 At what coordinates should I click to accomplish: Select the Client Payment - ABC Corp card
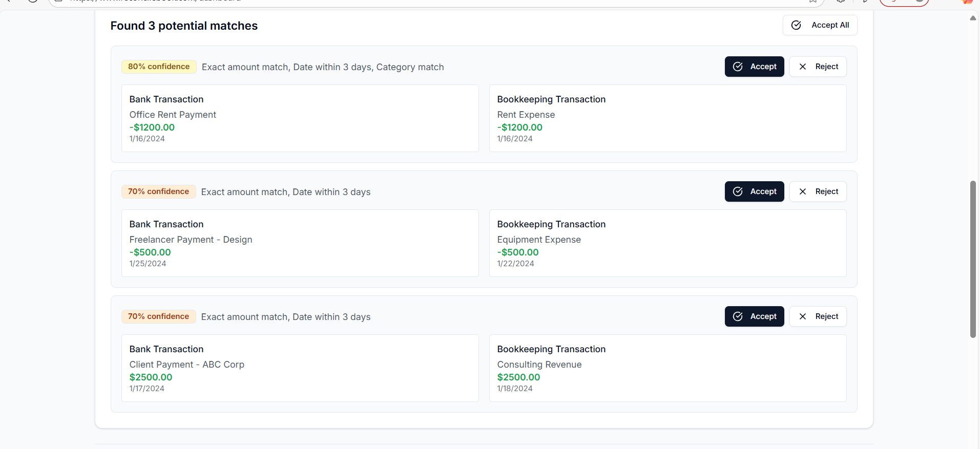[x=300, y=368]
